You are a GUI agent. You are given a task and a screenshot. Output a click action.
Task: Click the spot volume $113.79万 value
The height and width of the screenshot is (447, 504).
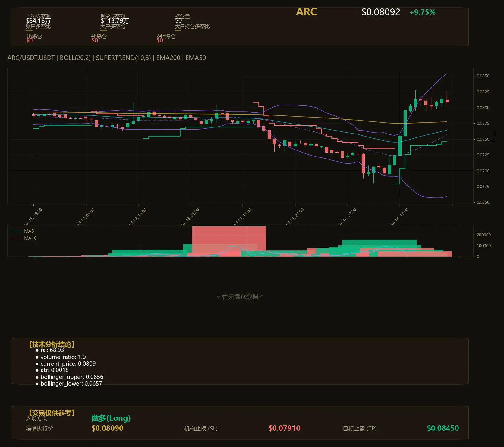[x=115, y=21]
